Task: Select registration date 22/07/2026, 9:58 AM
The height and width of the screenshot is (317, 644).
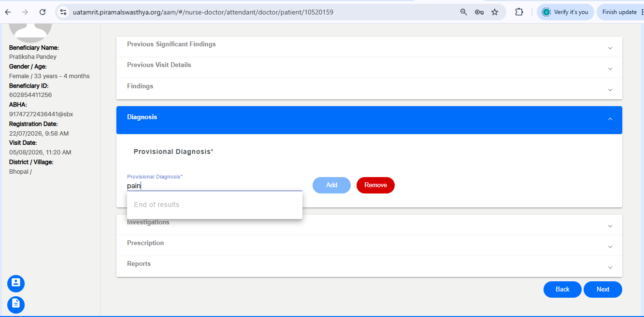Action: point(39,133)
